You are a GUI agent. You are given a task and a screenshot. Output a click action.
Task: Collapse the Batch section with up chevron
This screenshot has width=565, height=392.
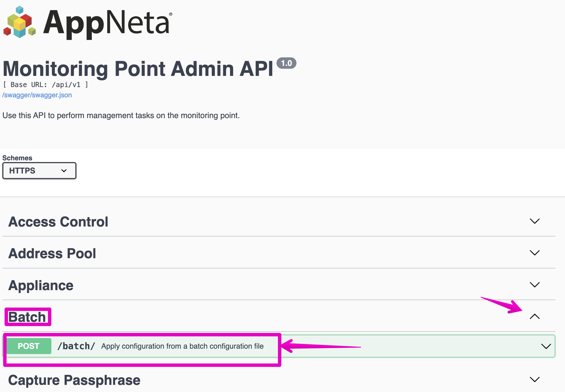[x=534, y=317]
